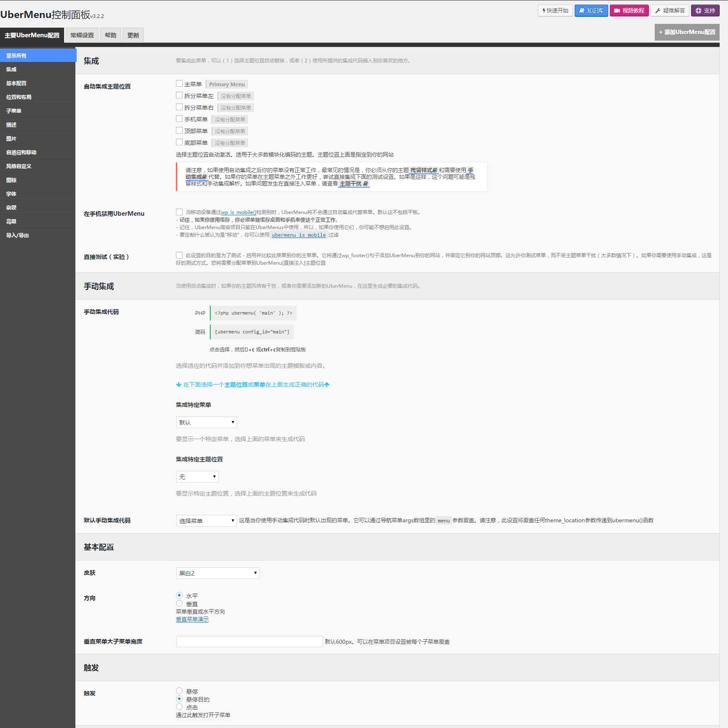Open the 视频教程 video tutorials button
The height and width of the screenshot is (728, 728).
click(x=629, y=10)
